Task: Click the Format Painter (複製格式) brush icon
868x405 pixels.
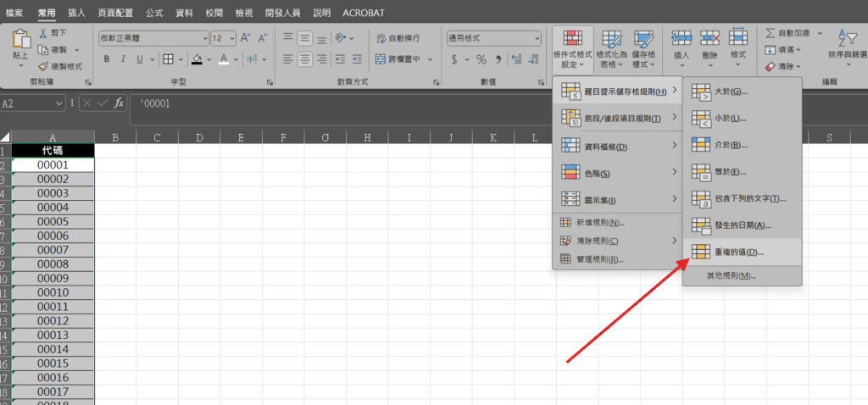Action: coord(43,66)
